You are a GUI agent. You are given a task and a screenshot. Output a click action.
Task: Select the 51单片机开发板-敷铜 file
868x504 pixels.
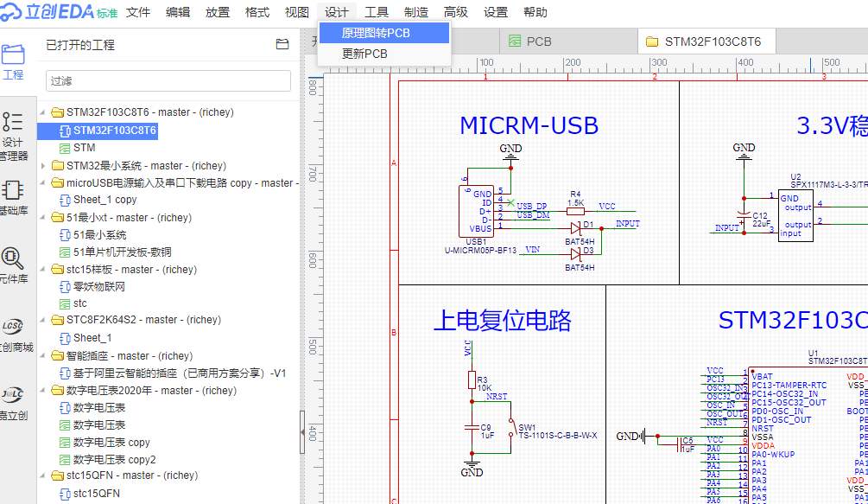[123, 252]
